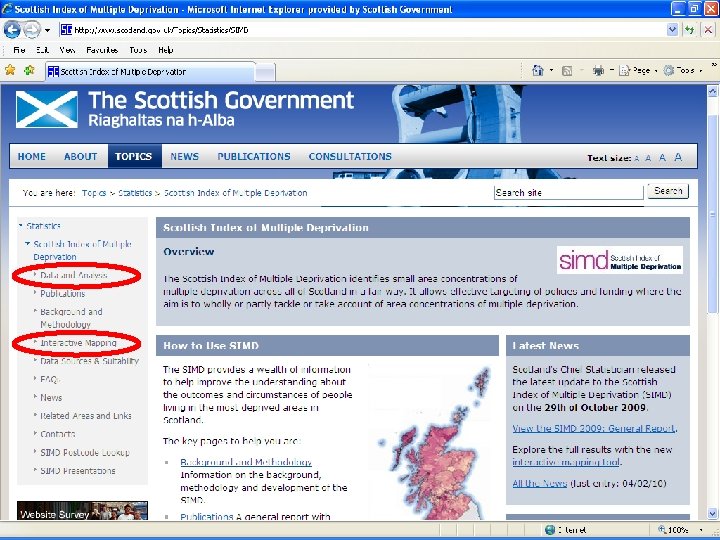The image size is (720, 540).
Task: Click the RSS feeds toolbar icon
Action: (x=567, y=71)
